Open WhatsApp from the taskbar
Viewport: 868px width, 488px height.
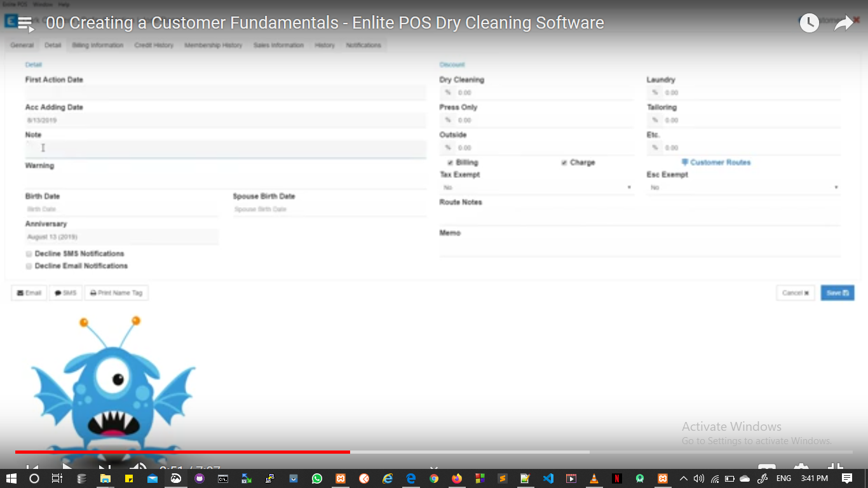click(317, 478)
